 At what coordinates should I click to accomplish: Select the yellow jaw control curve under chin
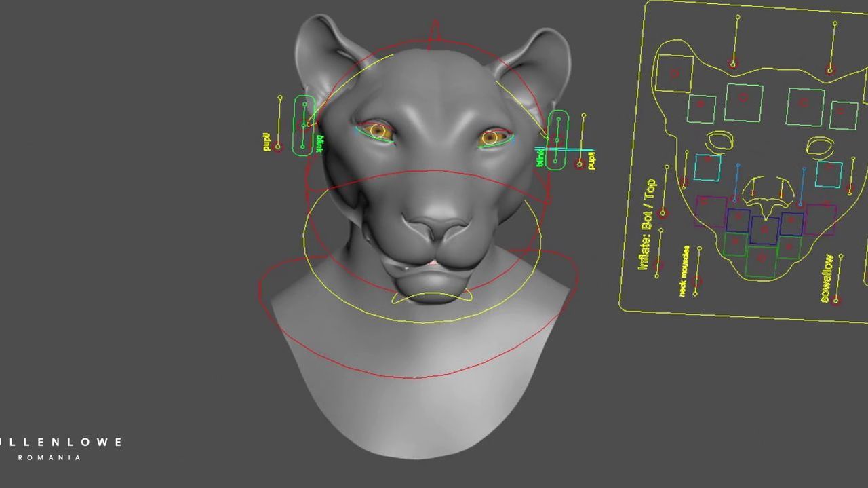432,298
